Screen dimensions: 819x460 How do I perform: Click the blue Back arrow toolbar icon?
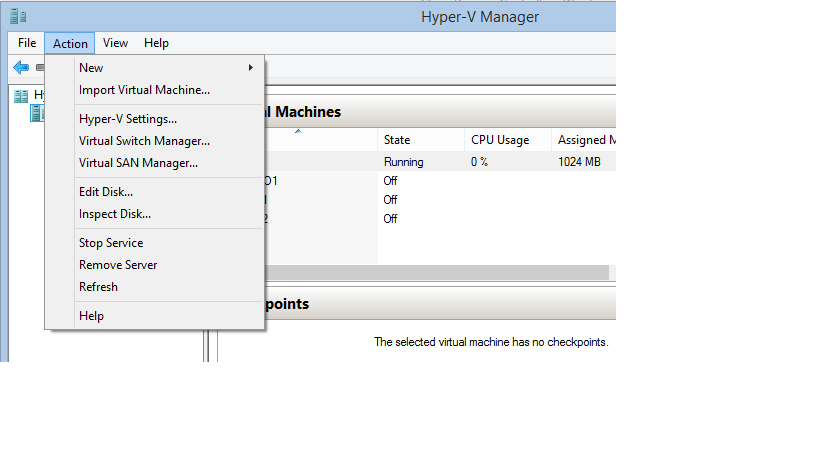coord(21,67)
